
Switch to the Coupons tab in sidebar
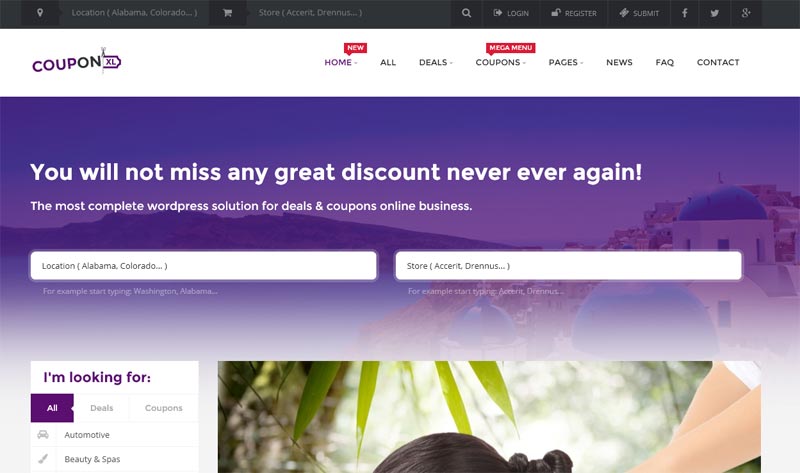coord(163,408)
